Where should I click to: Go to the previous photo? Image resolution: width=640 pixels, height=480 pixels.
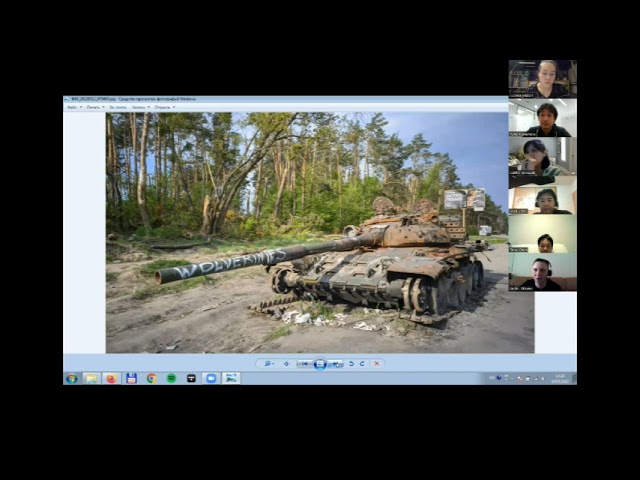(x=304, y=364)
